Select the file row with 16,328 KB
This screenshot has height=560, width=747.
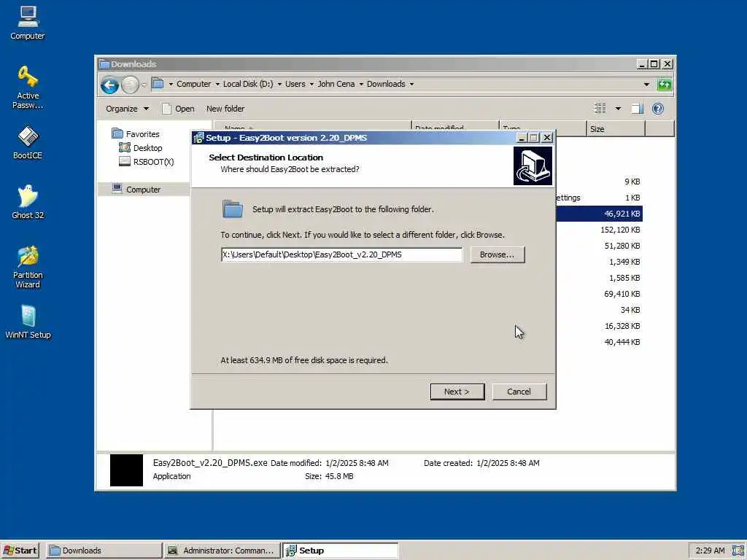point(600,326)
